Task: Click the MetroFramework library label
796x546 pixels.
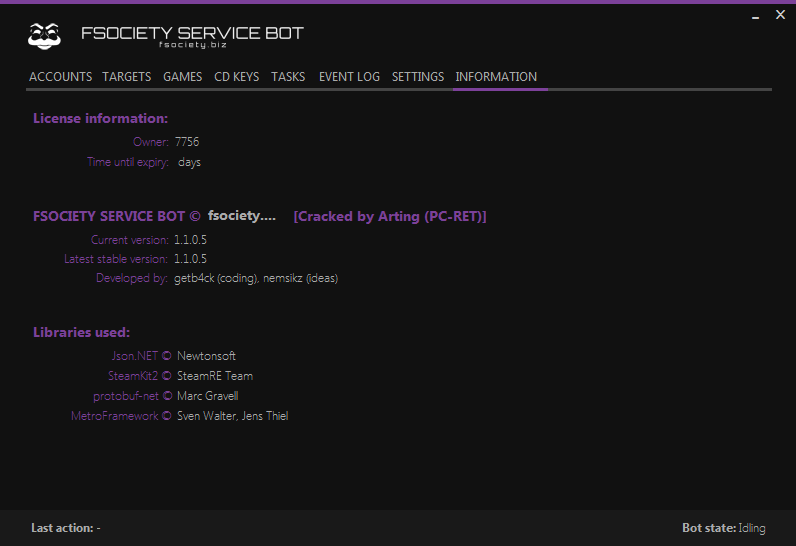Action: [x=115, y=416]
